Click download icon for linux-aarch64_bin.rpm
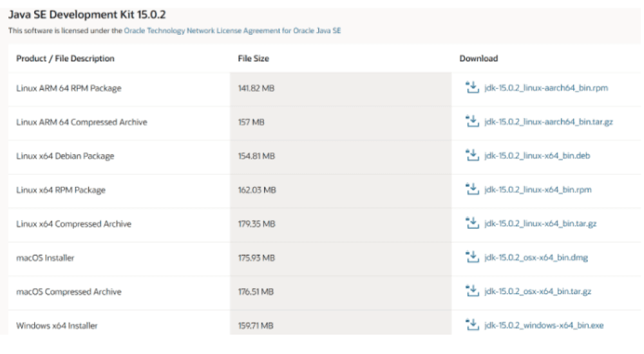This screenshot has height=354, width=644. pyautogui.click(x=472, y=87)
